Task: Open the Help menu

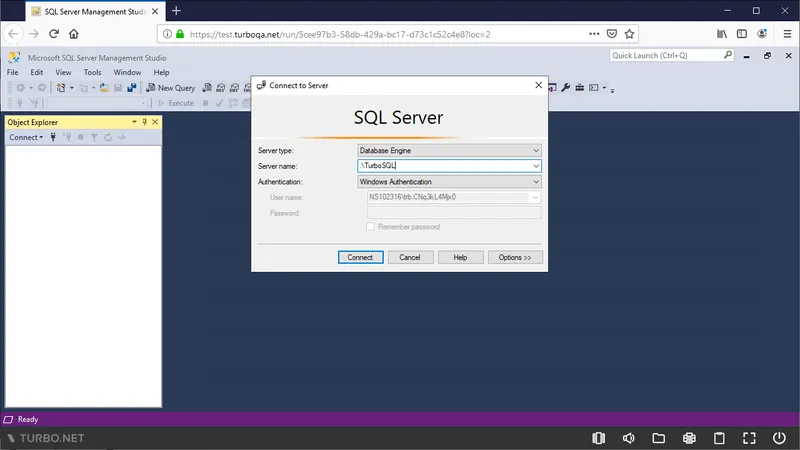Action: (x=161, y=72)
